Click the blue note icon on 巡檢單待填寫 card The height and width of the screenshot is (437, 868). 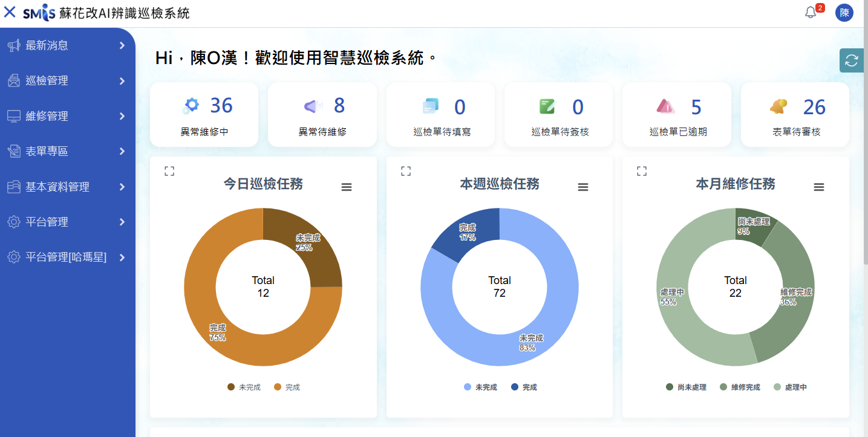(431, 106)
